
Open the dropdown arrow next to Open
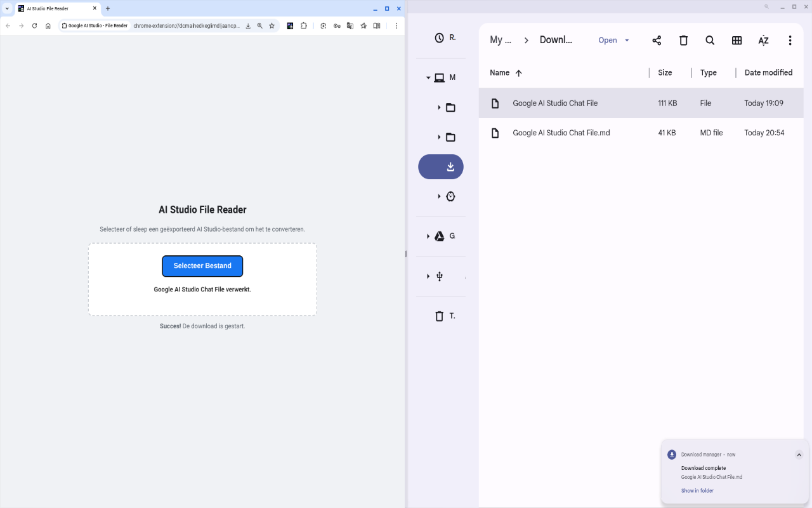coord(627,41)
